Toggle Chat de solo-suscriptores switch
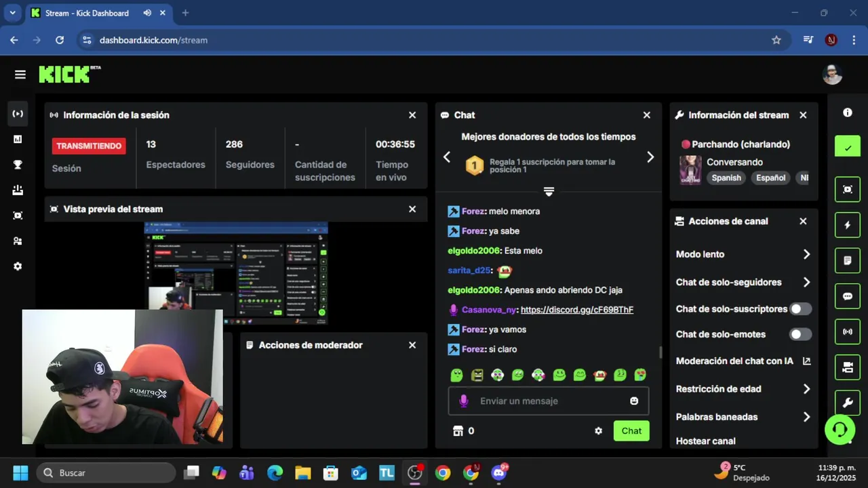Screen dimensions: 868x488 (x=801, y=309)
